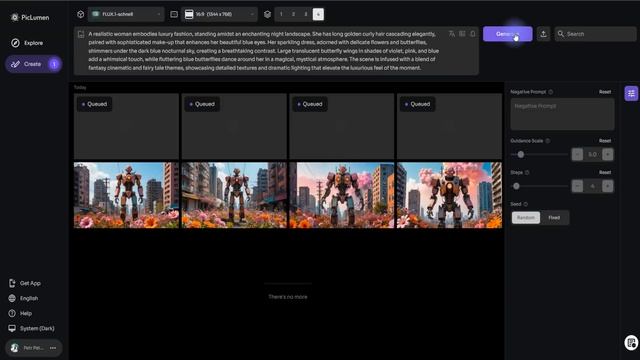Select the Random seed option
This screenshot has width=640, height=360.
pyautogui.click(x=526, y=218)
